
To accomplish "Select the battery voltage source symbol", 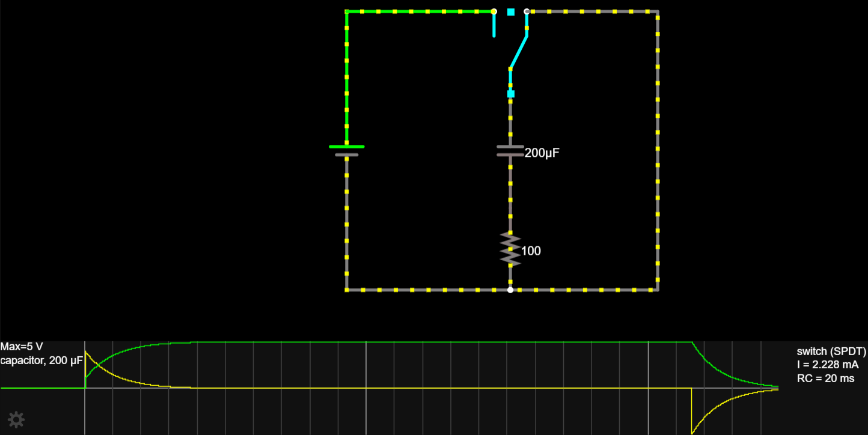I will (346, 150).
